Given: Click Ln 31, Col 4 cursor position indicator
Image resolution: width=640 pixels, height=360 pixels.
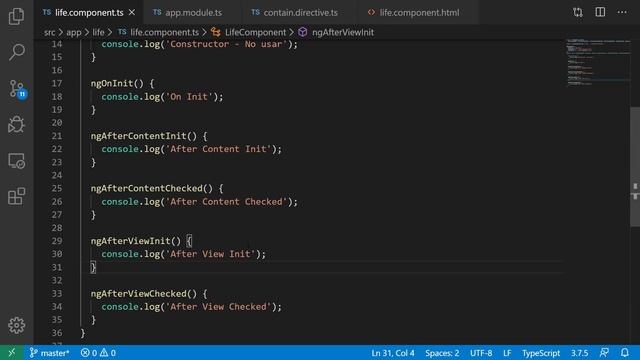Looking at the screenshot, I should point(393,353).
